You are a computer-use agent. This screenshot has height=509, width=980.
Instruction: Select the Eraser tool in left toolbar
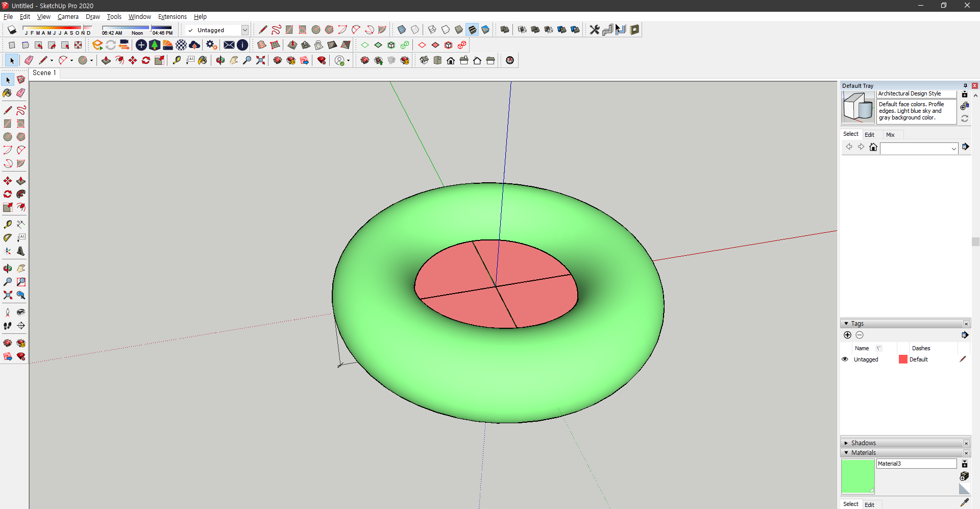21,93
